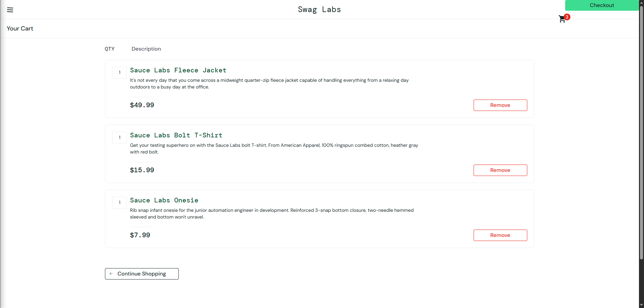Click the back arrow in Continue Shopping
Image resolution: width=644 pixels, height=308 pixels.
tap(111, 274)
